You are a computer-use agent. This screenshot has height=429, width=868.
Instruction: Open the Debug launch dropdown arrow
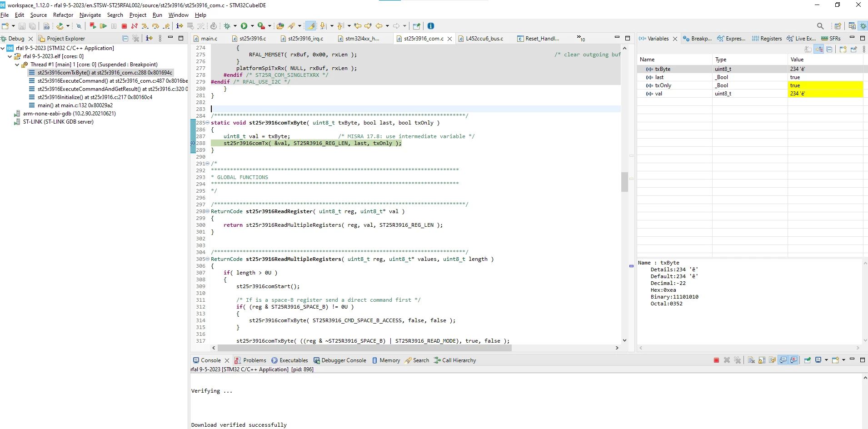point(235,26)
